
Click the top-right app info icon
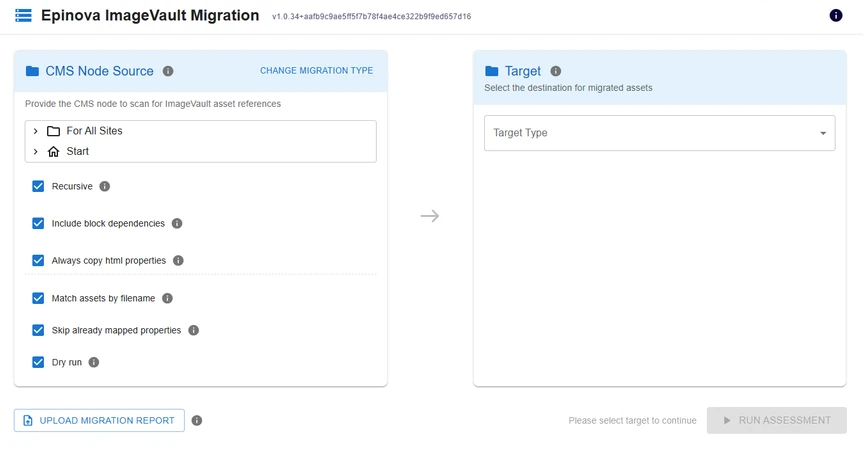(835, 15)
